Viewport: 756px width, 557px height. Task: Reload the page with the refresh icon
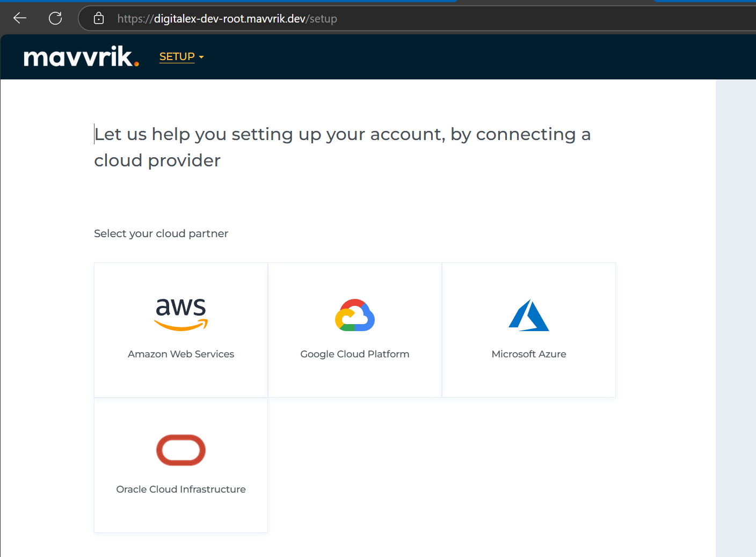(x=55, y=18)
